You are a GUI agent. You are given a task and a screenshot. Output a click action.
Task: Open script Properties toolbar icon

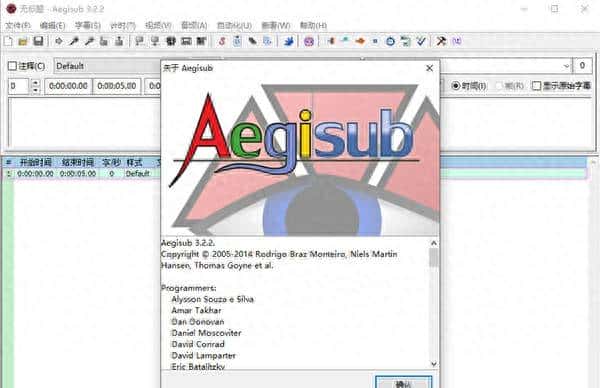[237, 41]
